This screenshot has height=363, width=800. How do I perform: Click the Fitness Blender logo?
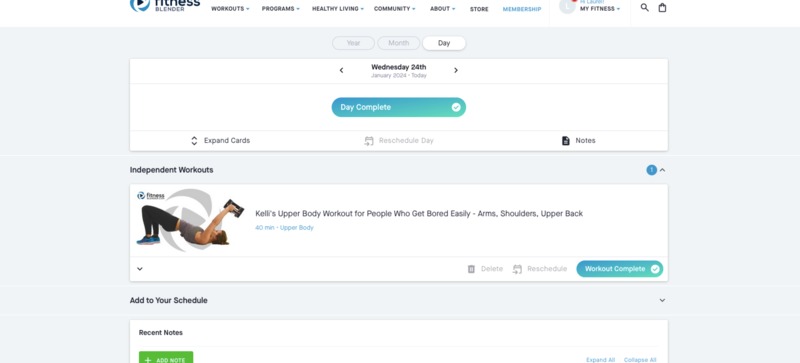point(165,6)
